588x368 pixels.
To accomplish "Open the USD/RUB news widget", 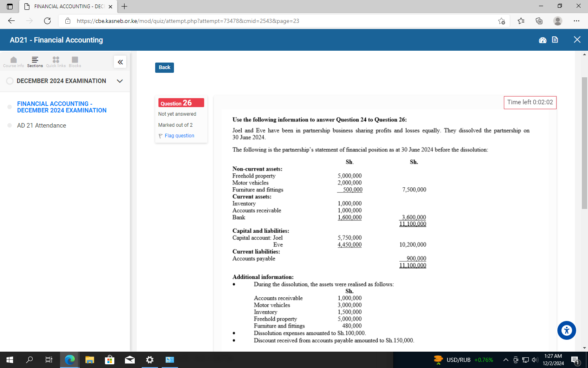I will 463,360.
